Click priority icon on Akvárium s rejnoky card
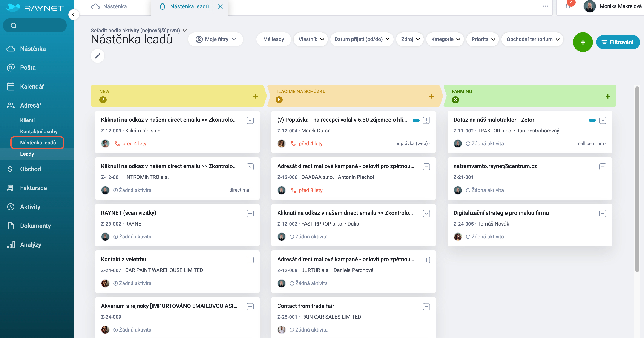This screenshot has width=644, height=338. [250, 306]
